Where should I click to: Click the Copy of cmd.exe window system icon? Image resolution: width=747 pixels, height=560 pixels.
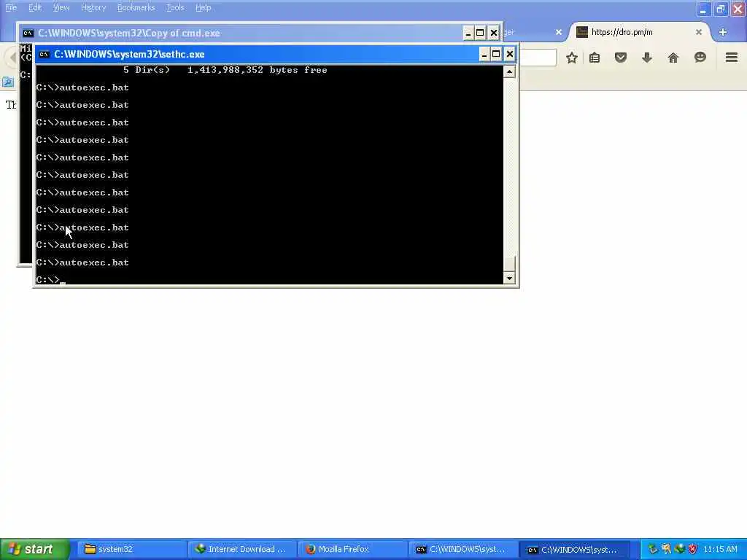[x=28, y=33]
